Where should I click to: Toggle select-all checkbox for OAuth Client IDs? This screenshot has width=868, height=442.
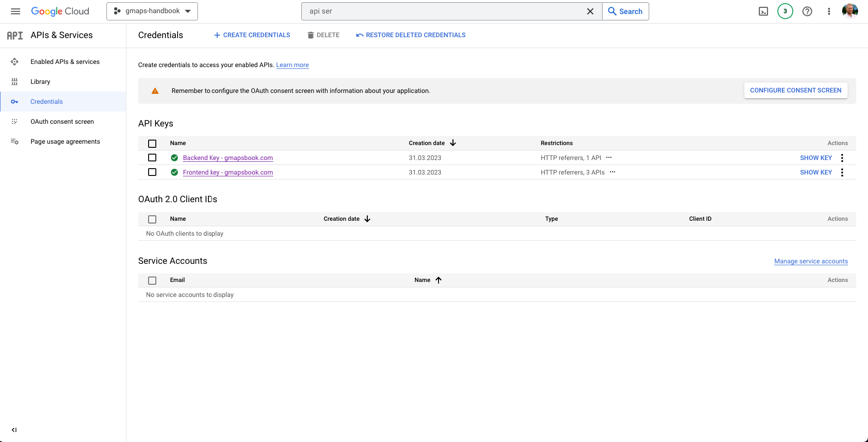click(x=152, y=219)
